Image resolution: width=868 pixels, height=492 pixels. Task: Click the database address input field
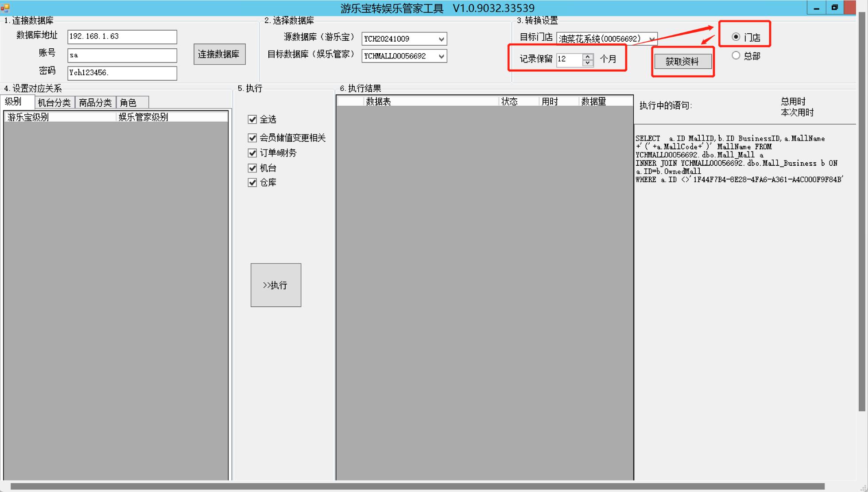[x=122, y=37]
